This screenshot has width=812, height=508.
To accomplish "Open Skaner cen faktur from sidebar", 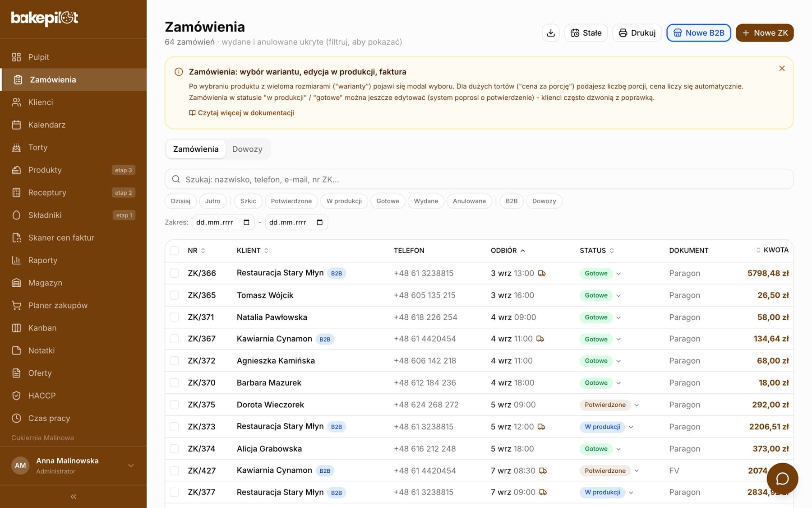I will [x=73, y=238].
